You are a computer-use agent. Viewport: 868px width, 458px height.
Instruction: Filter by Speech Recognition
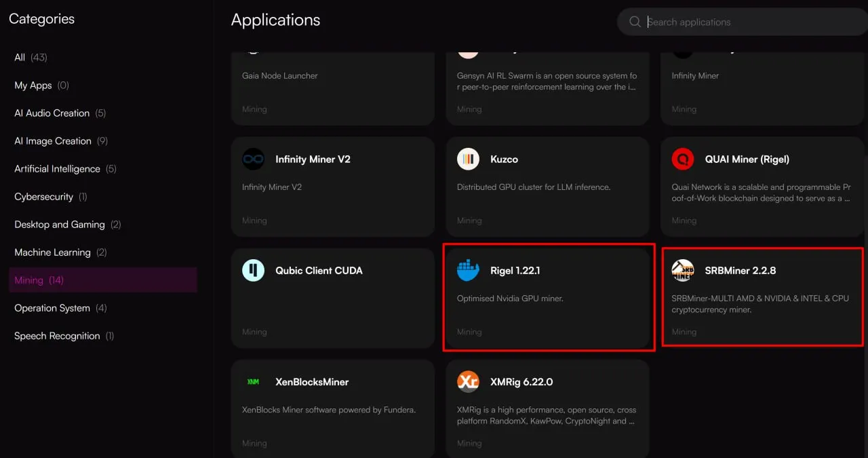click(103, 336)
